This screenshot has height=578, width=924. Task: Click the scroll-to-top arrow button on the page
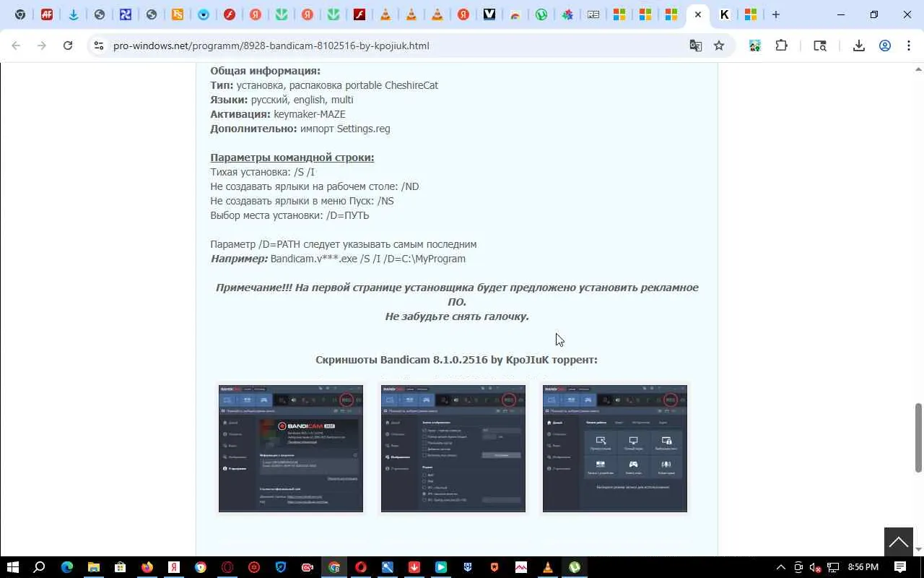(x=899, y=542)
